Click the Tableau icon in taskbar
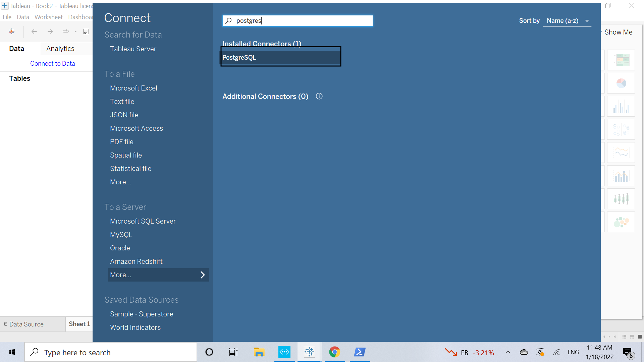 click(x=309, y=352)
